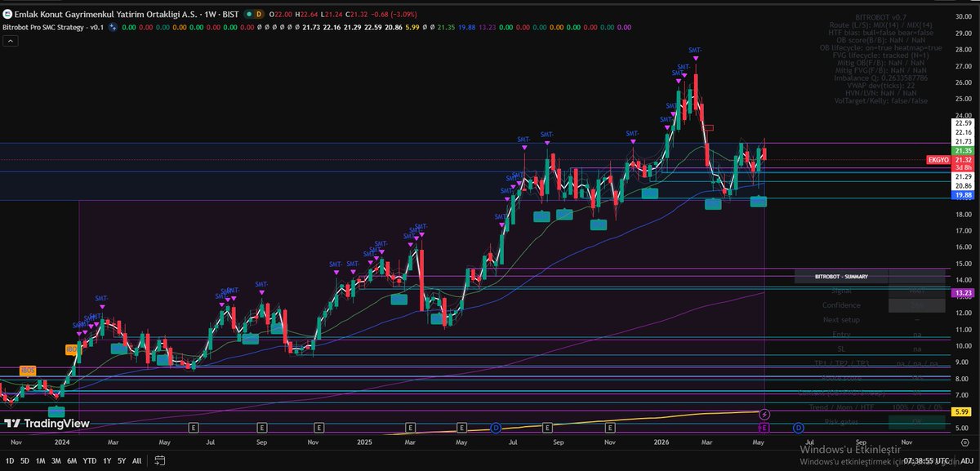This screenshot has height=471, width=980.
Task: Select the 5Y time range
Action: click(120, 461)
